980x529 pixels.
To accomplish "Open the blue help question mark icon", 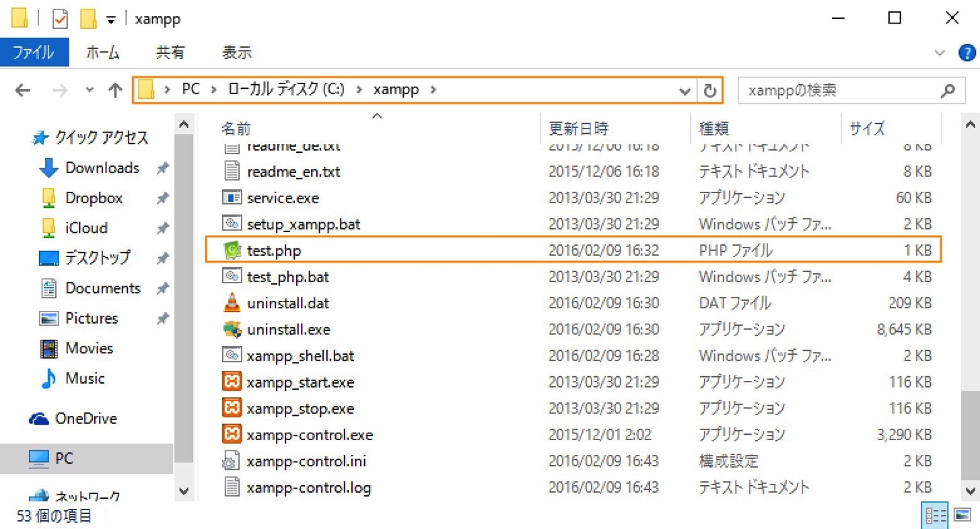I will click(x=966, y=52).
